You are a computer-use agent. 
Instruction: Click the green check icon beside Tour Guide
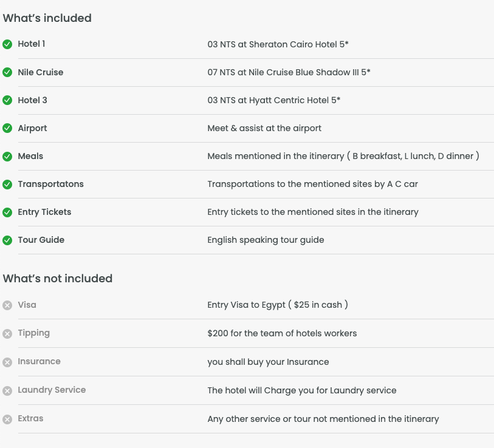7,240
